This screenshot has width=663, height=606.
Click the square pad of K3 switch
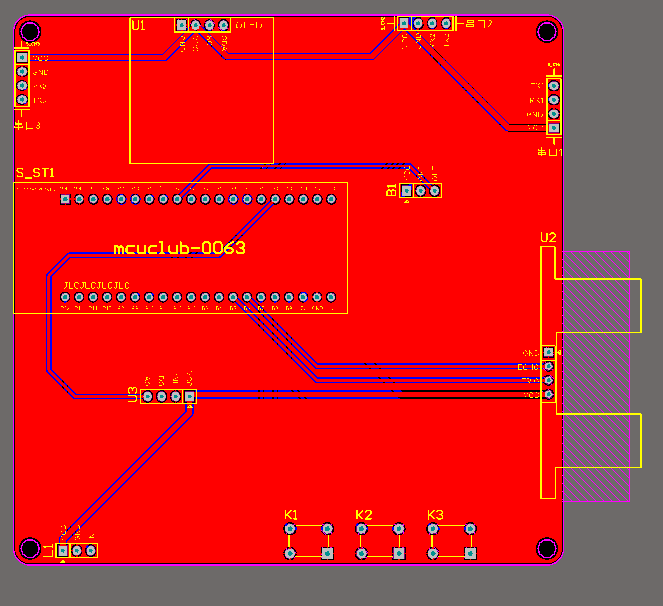point(470,553)
